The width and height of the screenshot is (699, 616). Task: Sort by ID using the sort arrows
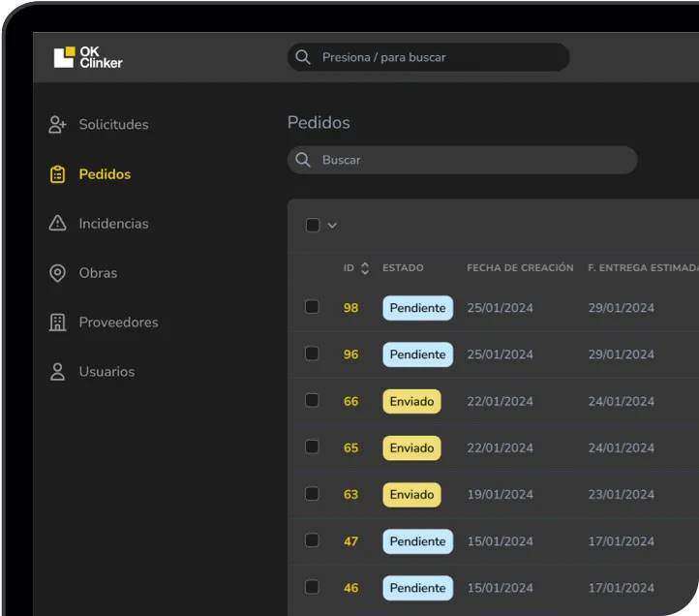pos(365,268)
